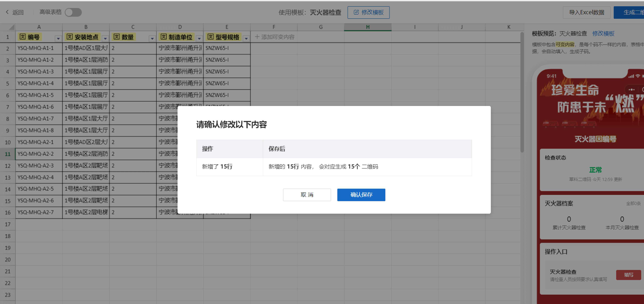Select column H header
This screenshot has height=304, width=644.
click(x=367, y=27)
